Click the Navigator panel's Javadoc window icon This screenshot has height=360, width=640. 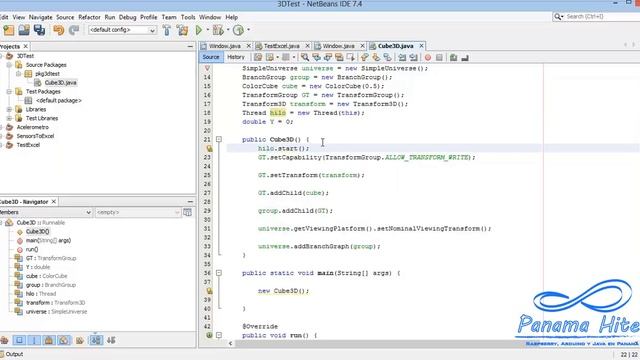click(187, 212)
